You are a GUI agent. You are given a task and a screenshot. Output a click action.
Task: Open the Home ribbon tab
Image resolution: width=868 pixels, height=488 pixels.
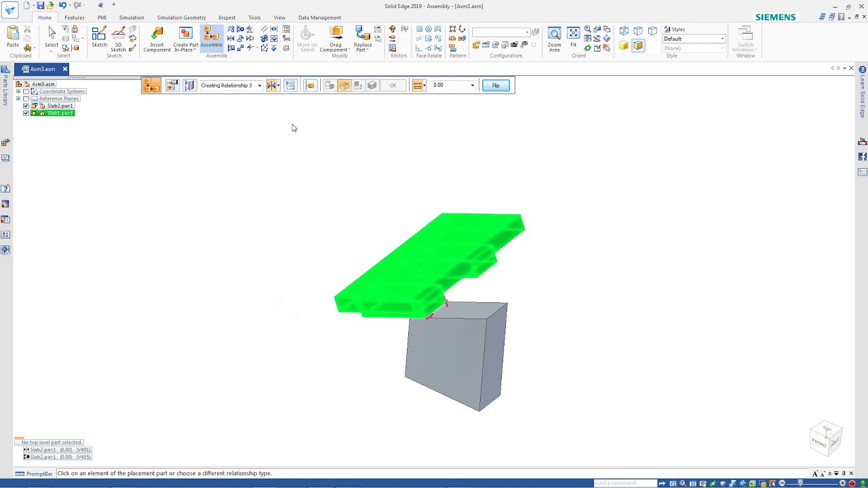(x=45, y=18)
